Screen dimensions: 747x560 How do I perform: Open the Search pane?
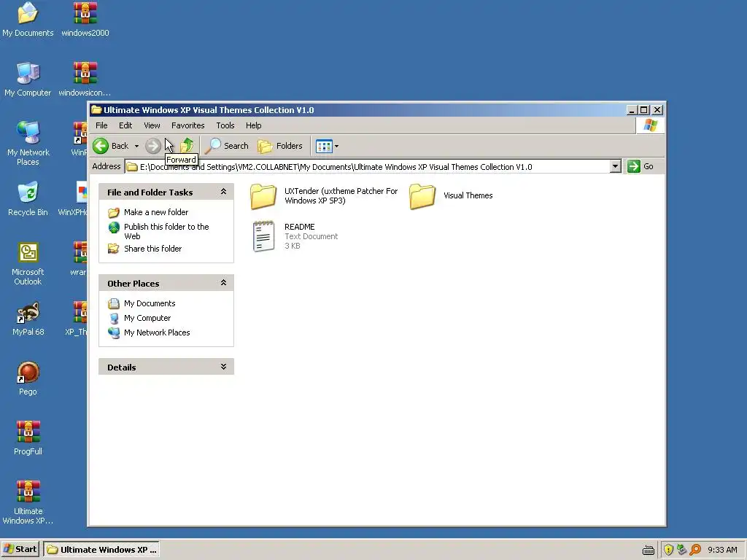click(227, 146)
